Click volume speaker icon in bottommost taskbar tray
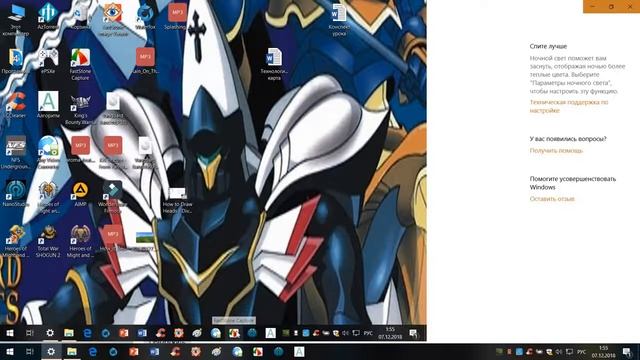 point(559,351)
